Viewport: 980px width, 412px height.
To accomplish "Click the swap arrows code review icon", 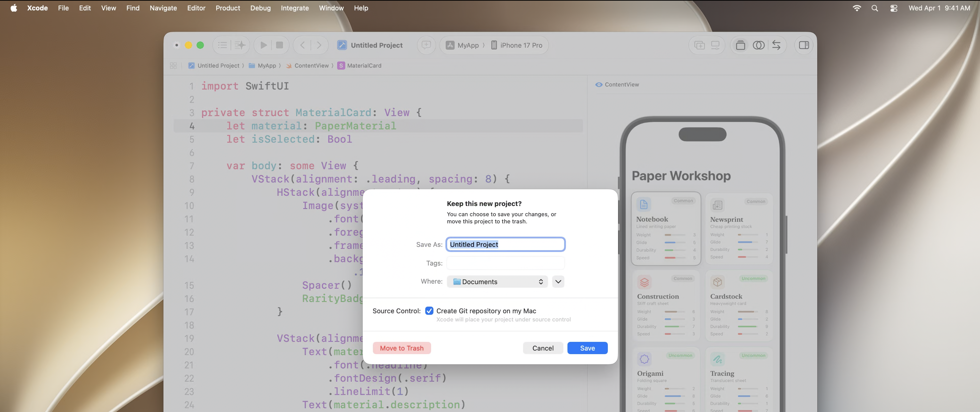I will tap(776, 45).
